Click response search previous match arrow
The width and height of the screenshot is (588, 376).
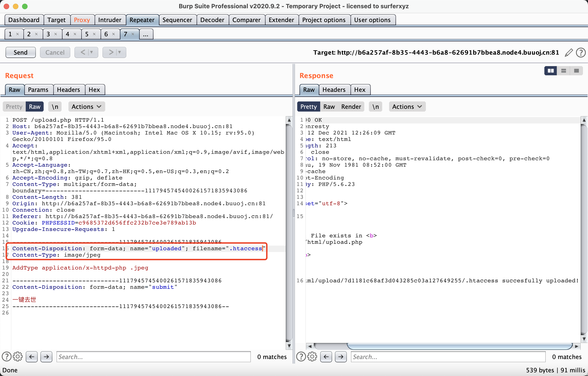pos(326,357)
